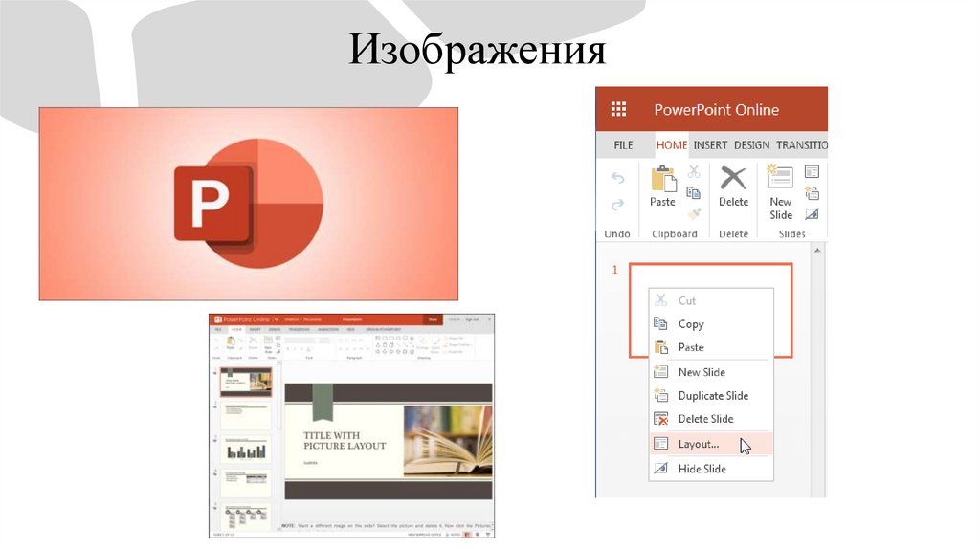Viewport: 980px width, 549px height.
Task: Click the large PowerPoint logo image
Action: click(249, 204)
